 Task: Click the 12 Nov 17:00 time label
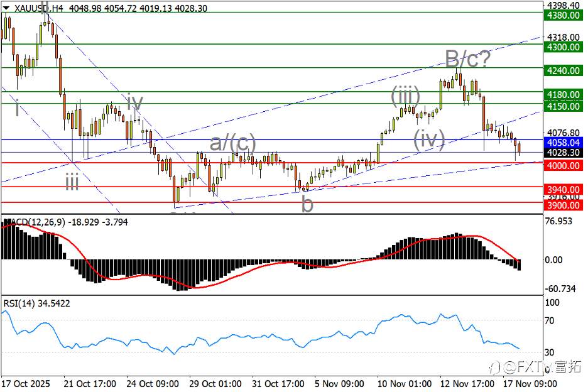[x=467, y=384]
